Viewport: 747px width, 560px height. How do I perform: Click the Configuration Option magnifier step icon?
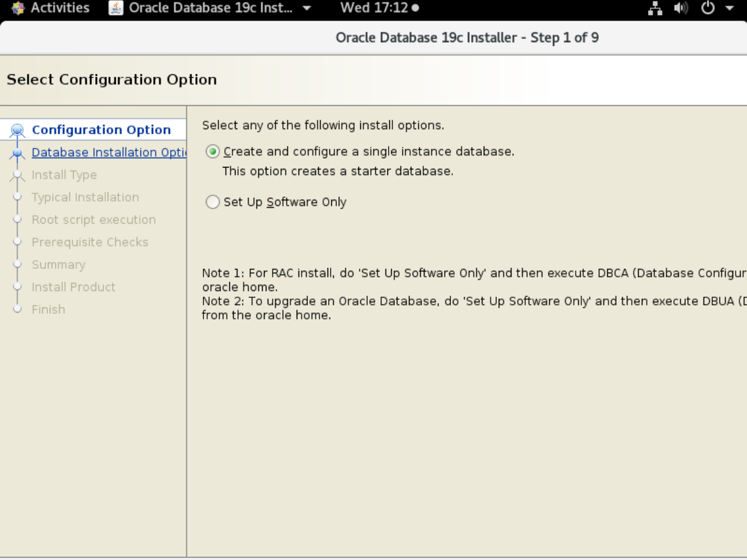pyautogui.click(x=16, y=129)
